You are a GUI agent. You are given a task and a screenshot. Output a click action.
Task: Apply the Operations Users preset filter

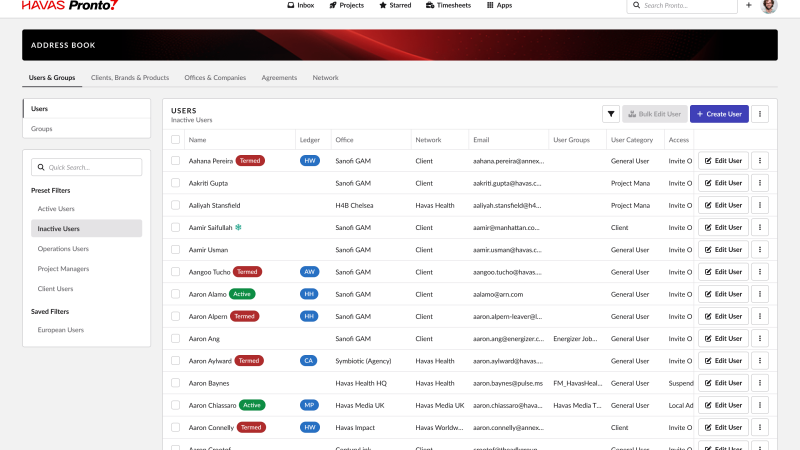click(86, 248)
